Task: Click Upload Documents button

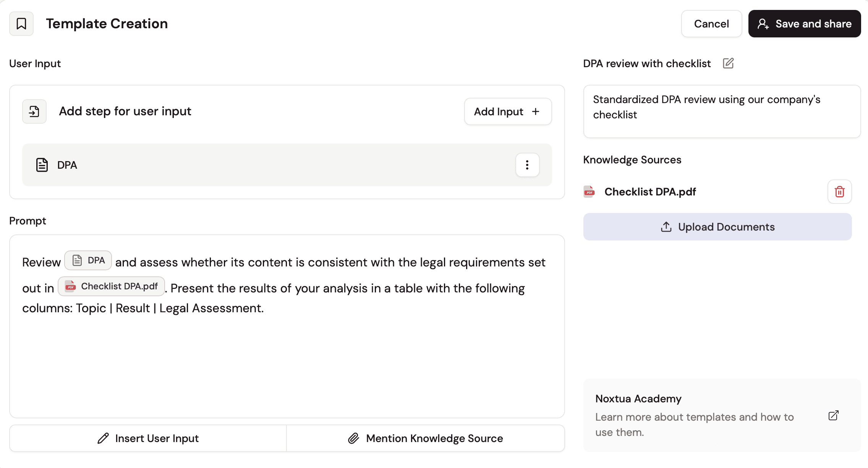Action: (717, 227)
